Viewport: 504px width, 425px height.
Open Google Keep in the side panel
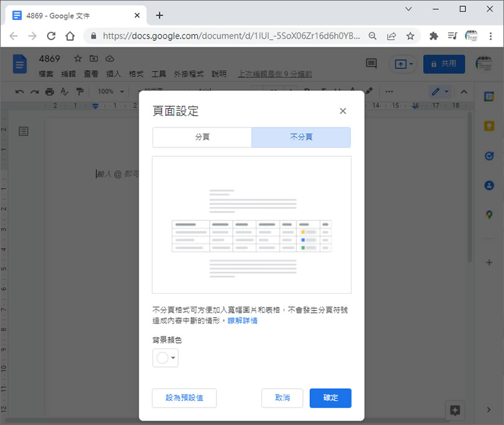[489, 126]
